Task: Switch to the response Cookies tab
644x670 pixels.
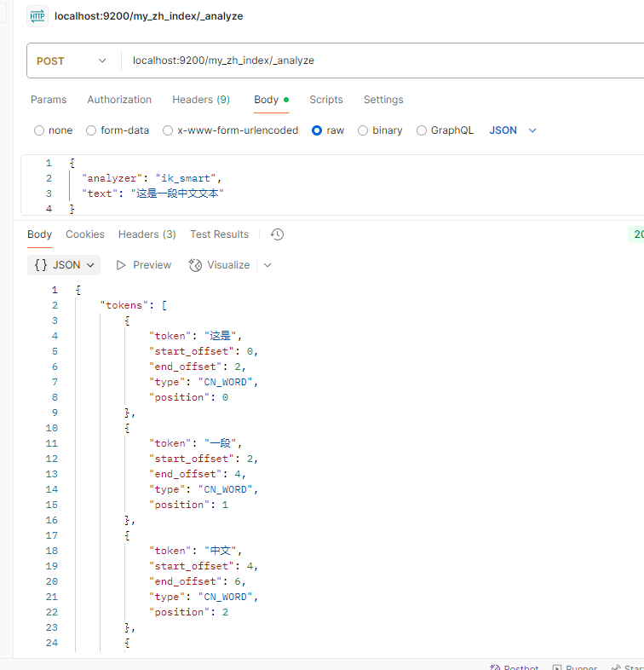Action: point(85,234)
